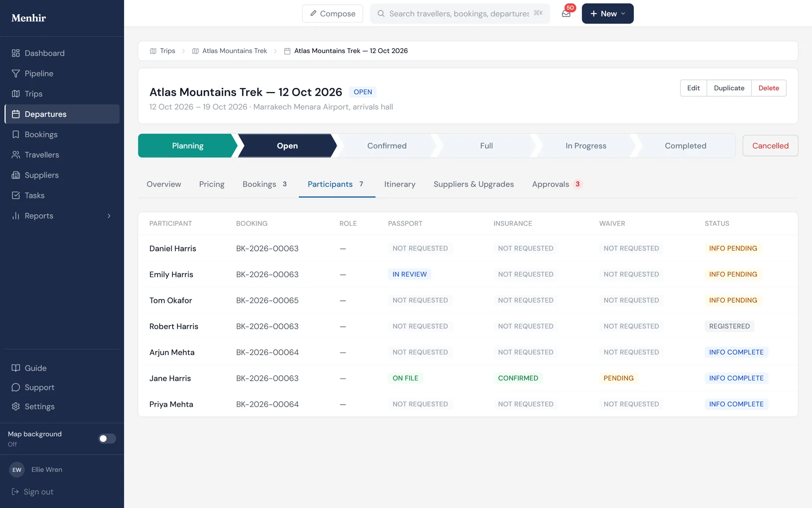Open Daniel Harris participant row
Viewport: 812px width, 508px height.
[468, 248]
